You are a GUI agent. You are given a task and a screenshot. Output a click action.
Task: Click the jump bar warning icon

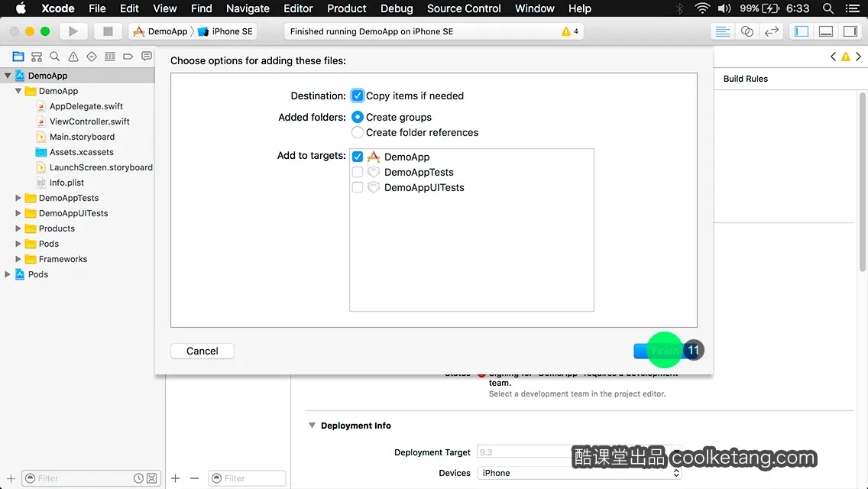[x=846, y=57]
